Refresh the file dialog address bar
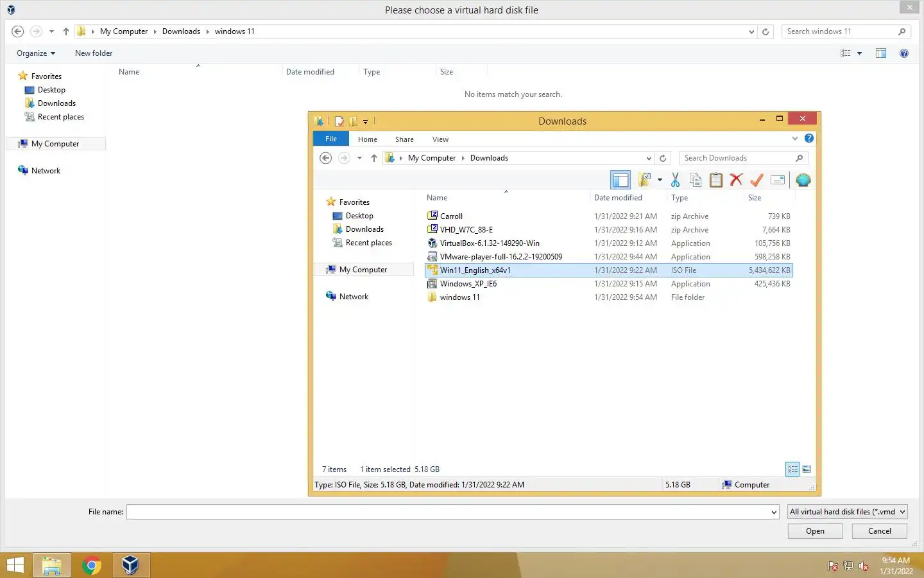The height and width of the screenshot is (578, 924). (x=766, y=31)
